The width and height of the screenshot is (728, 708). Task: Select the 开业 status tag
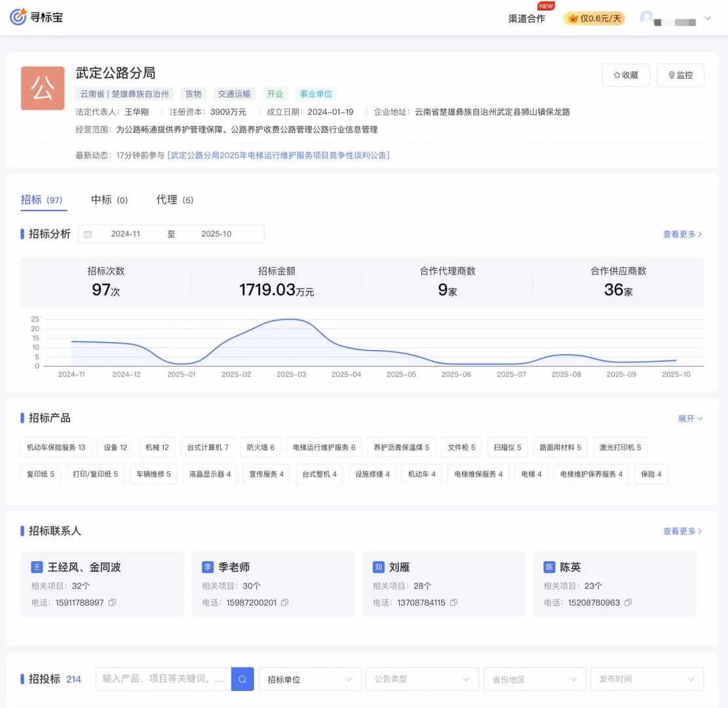(275, 94)
